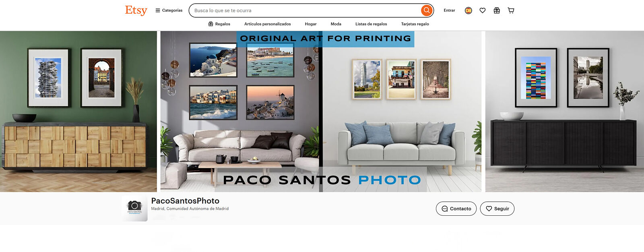644x252 pixels.
Task: Open the gift icon in header
Action: tap(497, 10)
